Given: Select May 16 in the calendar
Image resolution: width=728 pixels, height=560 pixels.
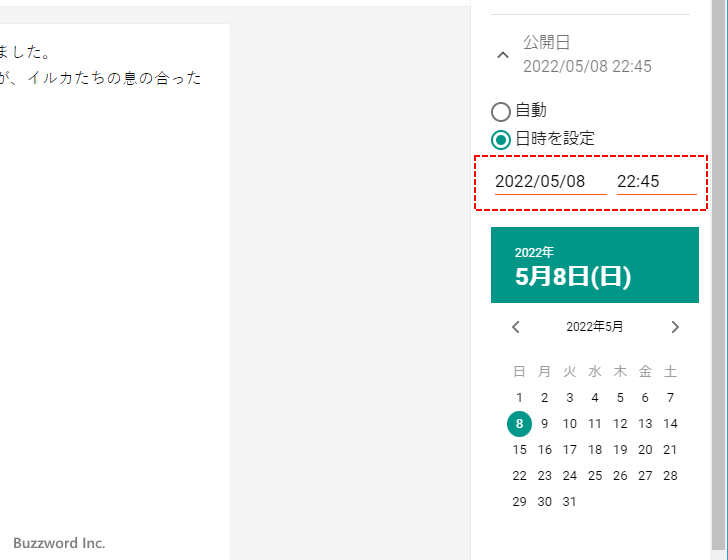Looking at the screenshot, I should coord(545,449).
